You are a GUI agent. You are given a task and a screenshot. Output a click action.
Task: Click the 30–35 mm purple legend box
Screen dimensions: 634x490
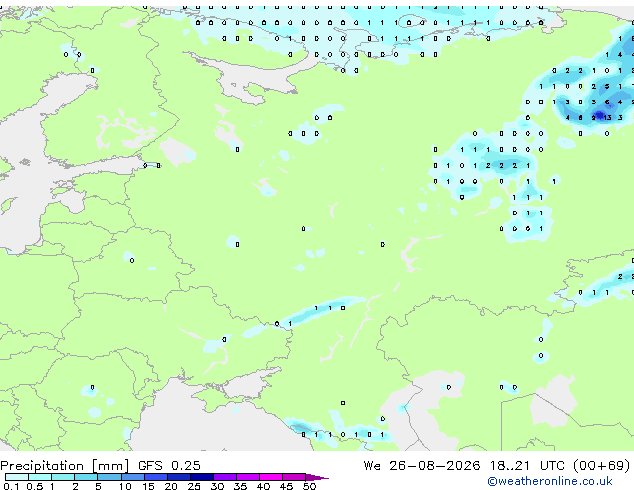click(x=224, y=477)
